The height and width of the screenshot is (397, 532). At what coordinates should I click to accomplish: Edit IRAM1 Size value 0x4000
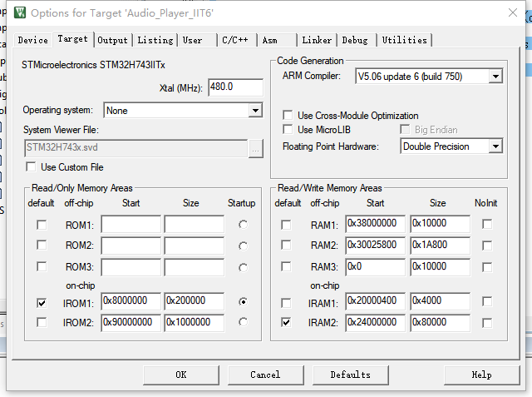coord(440,301)
